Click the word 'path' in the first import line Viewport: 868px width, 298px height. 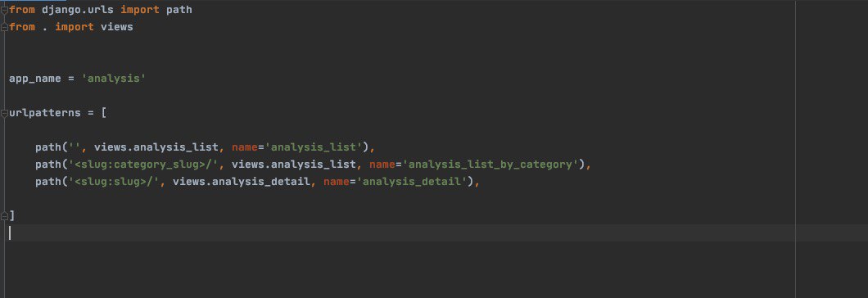point(179,10)
